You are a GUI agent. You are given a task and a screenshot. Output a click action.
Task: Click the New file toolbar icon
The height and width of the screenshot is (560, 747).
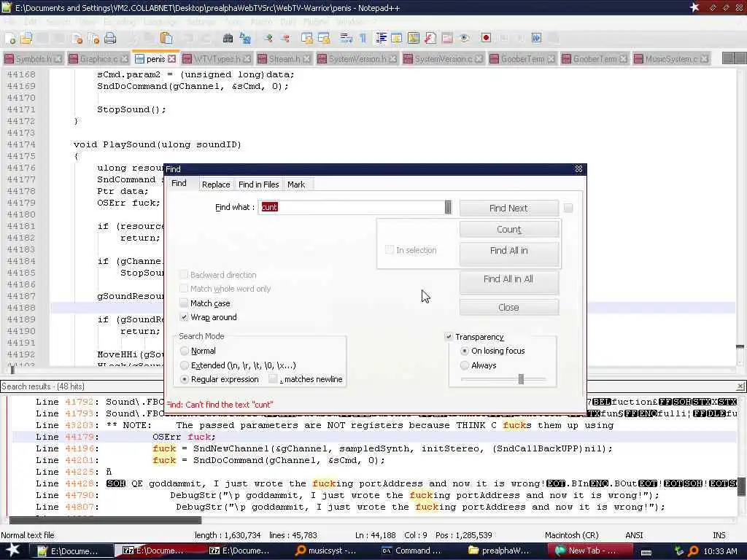click(10, 39)
